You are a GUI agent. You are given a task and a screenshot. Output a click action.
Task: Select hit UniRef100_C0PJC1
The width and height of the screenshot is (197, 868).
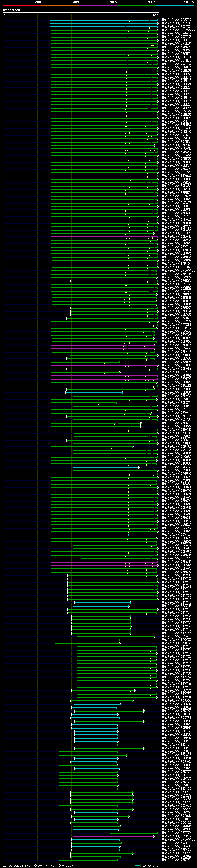(177, 467)
